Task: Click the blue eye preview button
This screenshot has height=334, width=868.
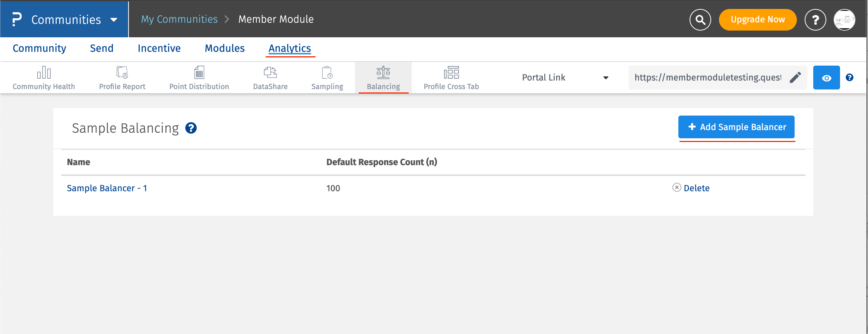Action: [x=826, y=78]
